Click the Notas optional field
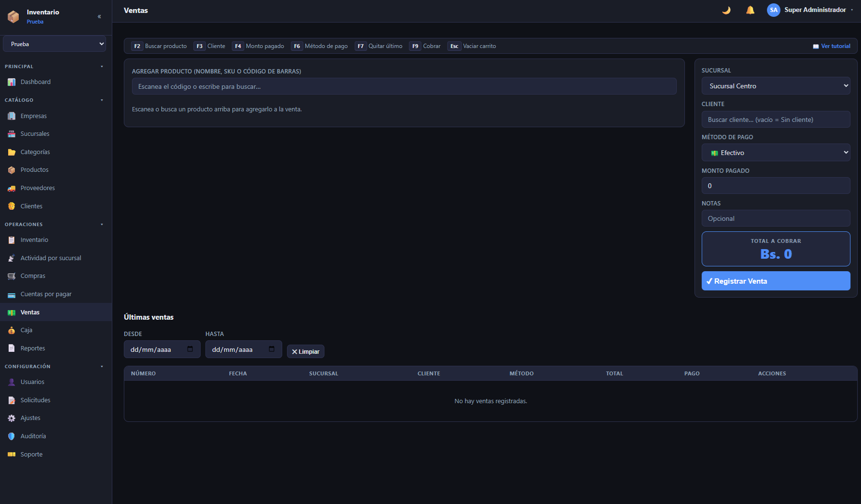This screenshot has width=861, height=504. pos(776,218)
